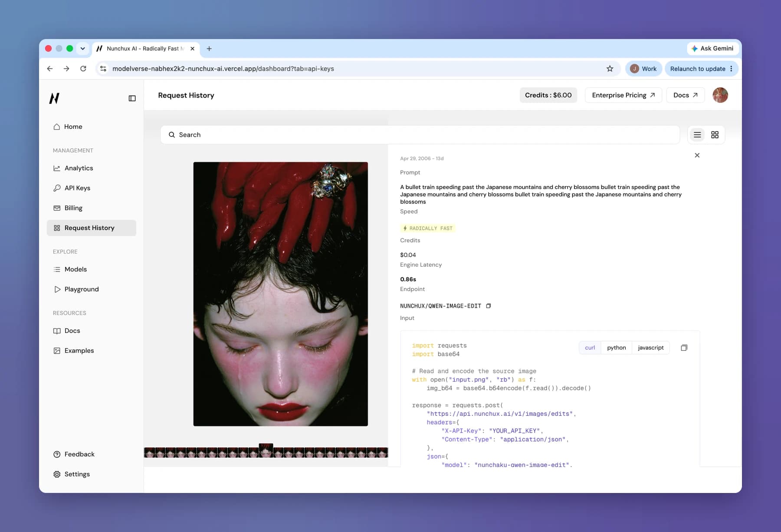Click the large generated portrait image
The image size is (781, 532).
(281, 294)
